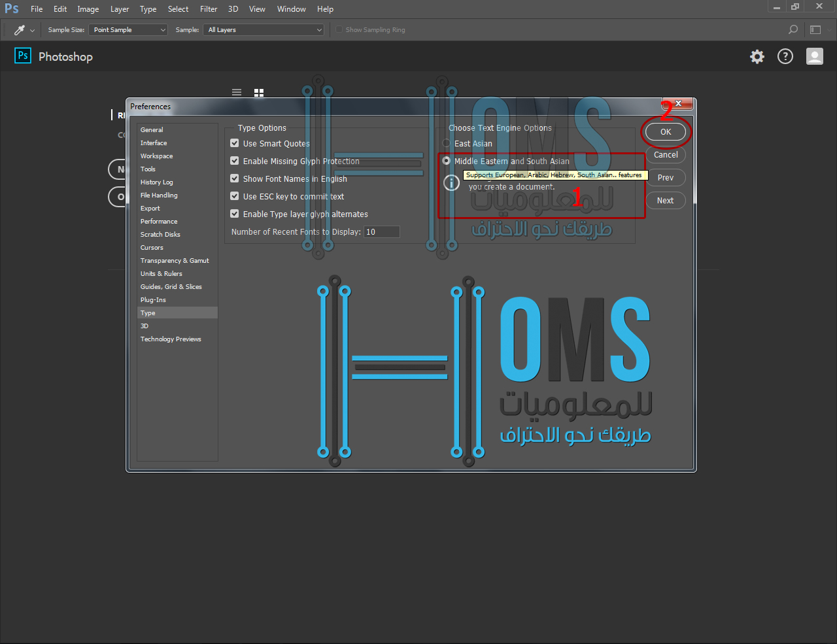Open the Sample Size dropdown
837x644 pixels.
pos(128,29)
